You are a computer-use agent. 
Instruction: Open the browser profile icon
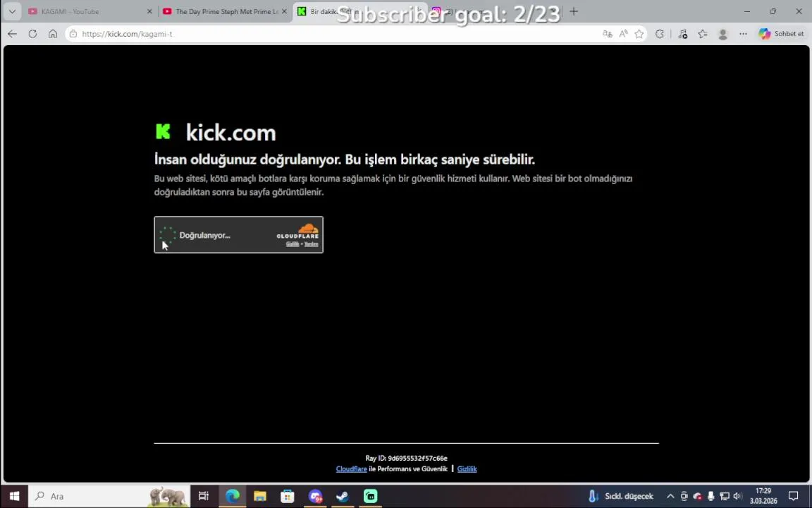723,34
